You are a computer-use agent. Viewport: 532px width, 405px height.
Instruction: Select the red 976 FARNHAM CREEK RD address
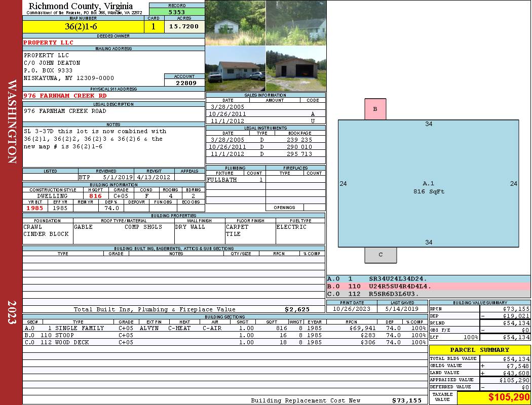click(x=65, y=95)
